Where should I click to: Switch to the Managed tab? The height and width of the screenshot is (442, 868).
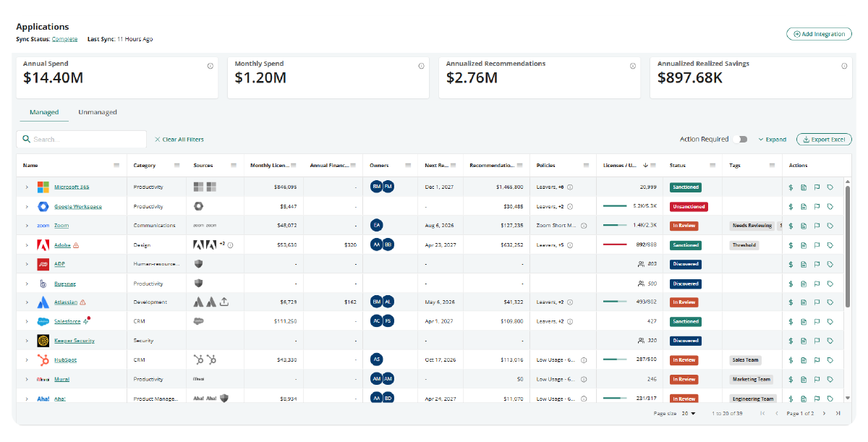(x=44, y=112)
